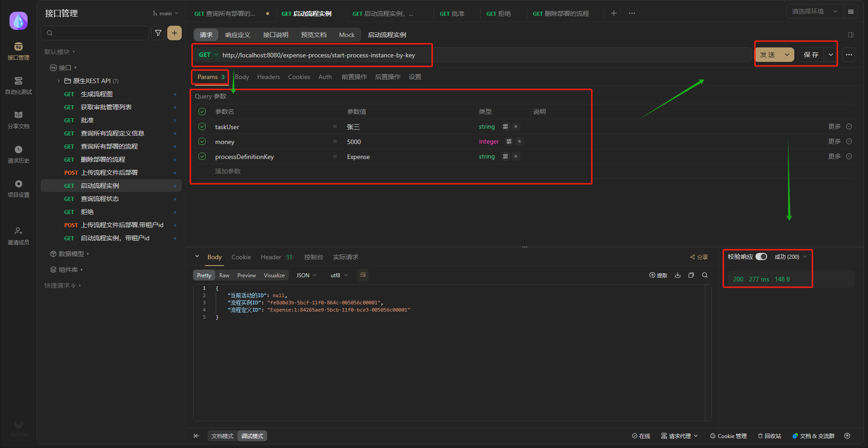
Task: Click the 自动化测试 sidebar icon
Action: (x=19, y=85)
